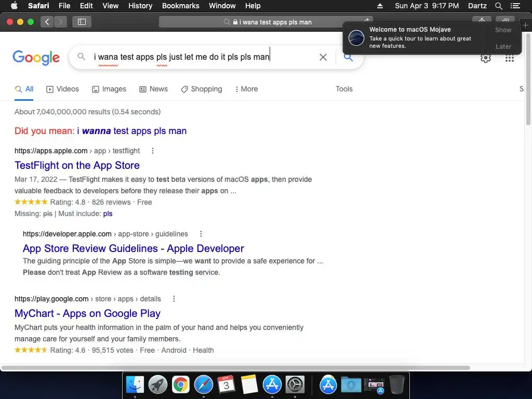Click Safari's forward navigation arrow
Screen dimensions: 532x399
60,22
